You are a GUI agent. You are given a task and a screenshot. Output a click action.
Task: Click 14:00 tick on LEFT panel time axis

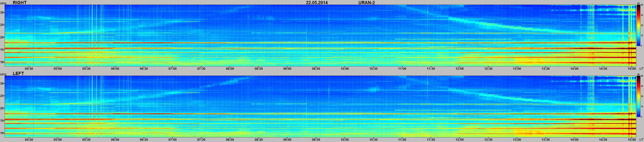574,140
